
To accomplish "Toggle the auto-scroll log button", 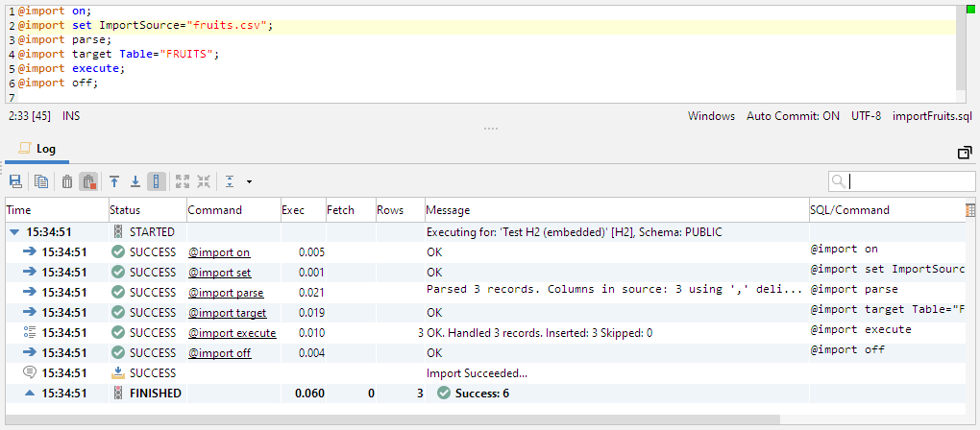I will tap(157, 181).
